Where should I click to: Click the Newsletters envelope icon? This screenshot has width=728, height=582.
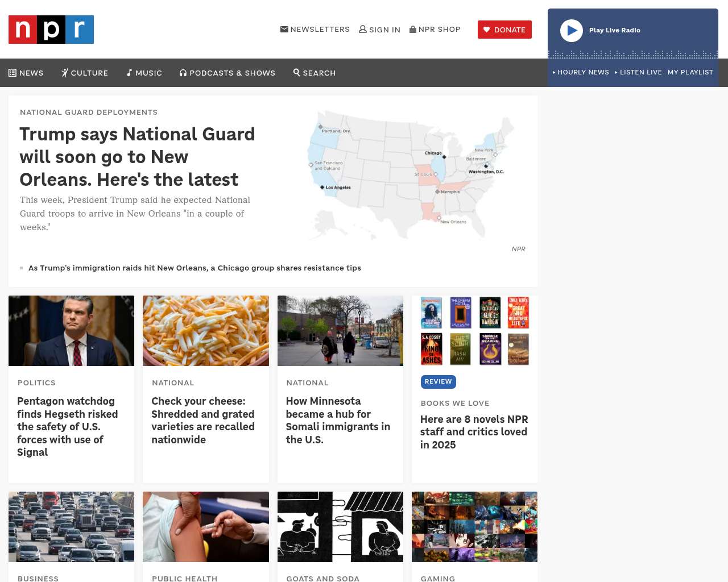[284, 30]
